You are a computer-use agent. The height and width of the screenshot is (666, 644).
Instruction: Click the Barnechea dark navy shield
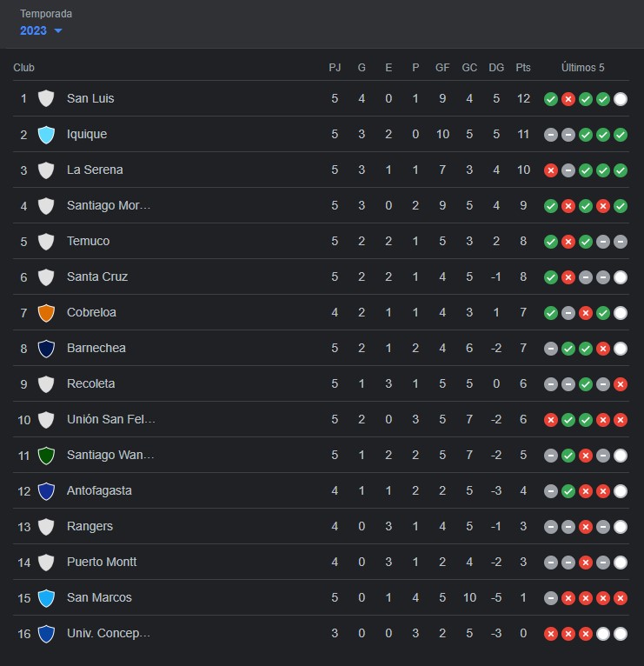pyautogui.click(x=46, y=349)
